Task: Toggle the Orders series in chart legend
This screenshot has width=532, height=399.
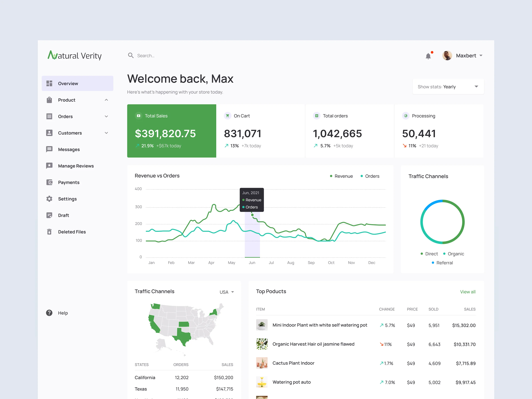Action: tap(370, 176)
